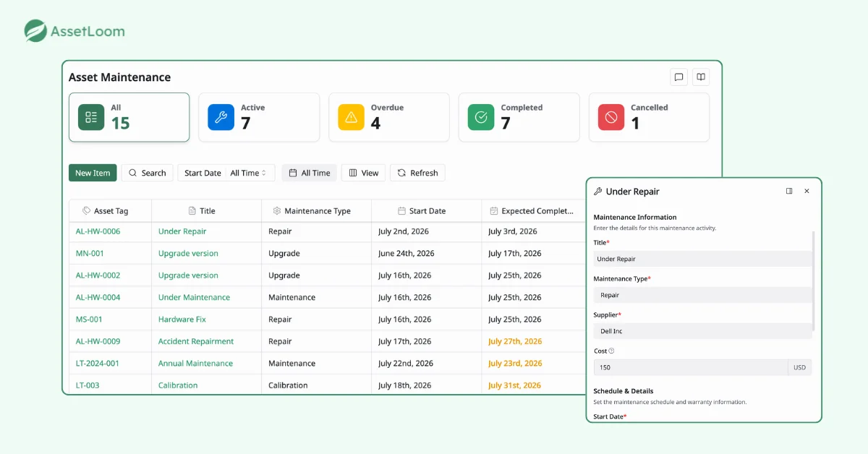Viewport: 868px width, 454px height.
Task: Click the Title input field in panel
Action: pyautogui.click(x=702, y=259)
